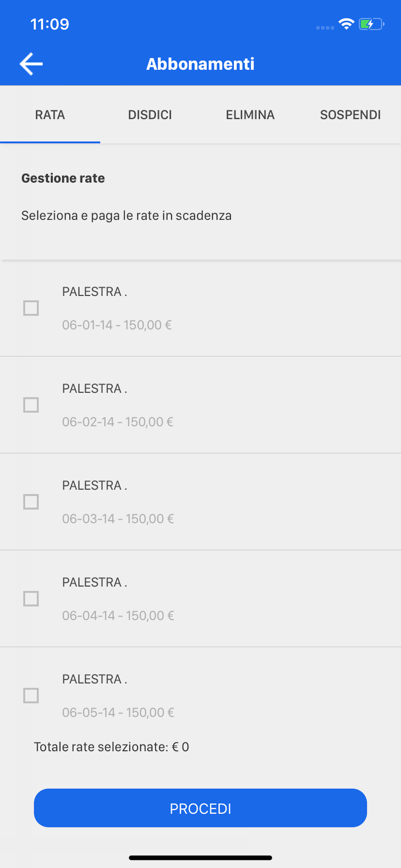Tap the cellular signal dots
Image resolution: width=401 pixels, height=868 pixels.
point(325,28)
